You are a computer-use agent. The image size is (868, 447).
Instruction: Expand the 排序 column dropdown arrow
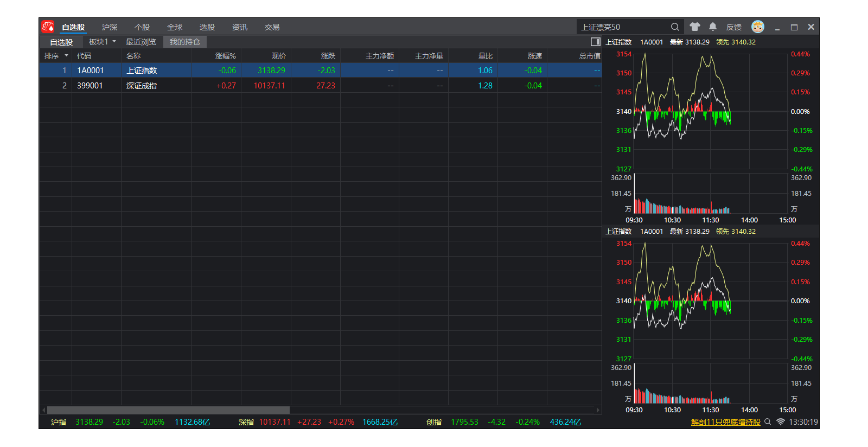click(x=66, y=56)
